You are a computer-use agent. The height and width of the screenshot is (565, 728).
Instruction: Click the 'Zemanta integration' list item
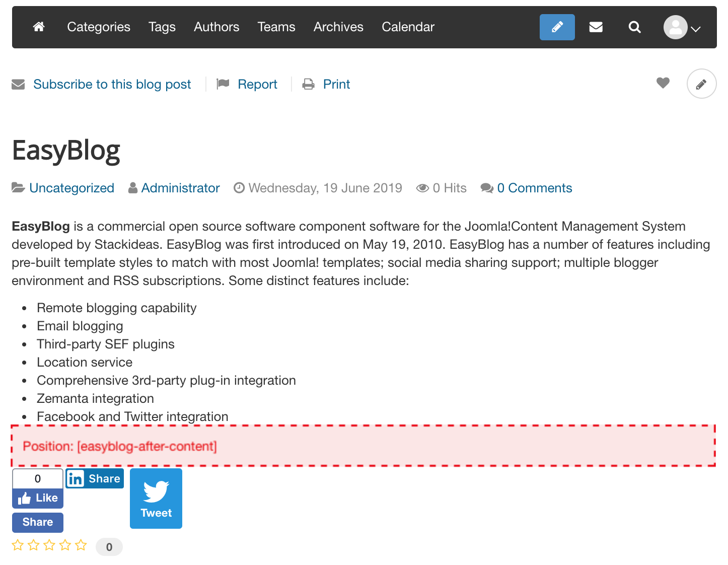[95, 398]
